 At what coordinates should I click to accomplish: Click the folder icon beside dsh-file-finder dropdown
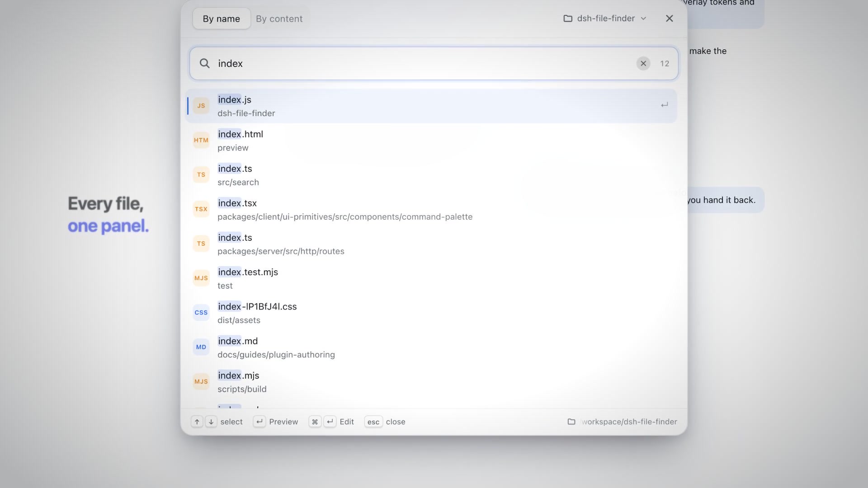(568, 19)
